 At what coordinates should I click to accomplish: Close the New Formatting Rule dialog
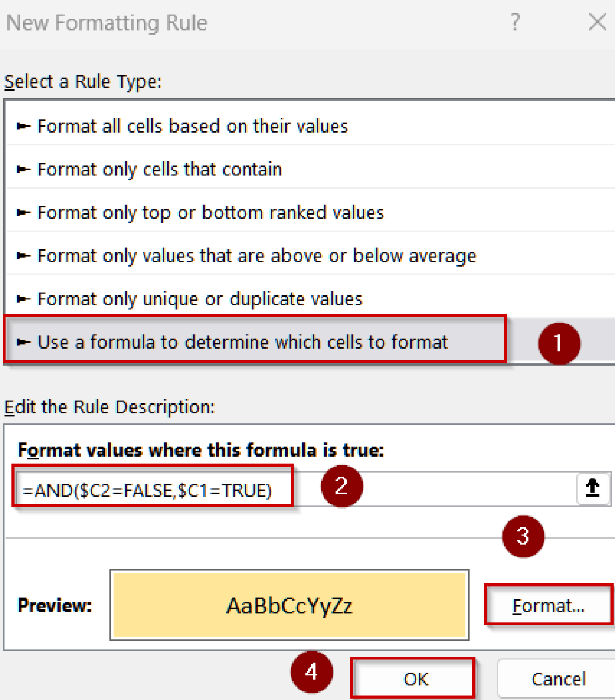coord(597,22)
